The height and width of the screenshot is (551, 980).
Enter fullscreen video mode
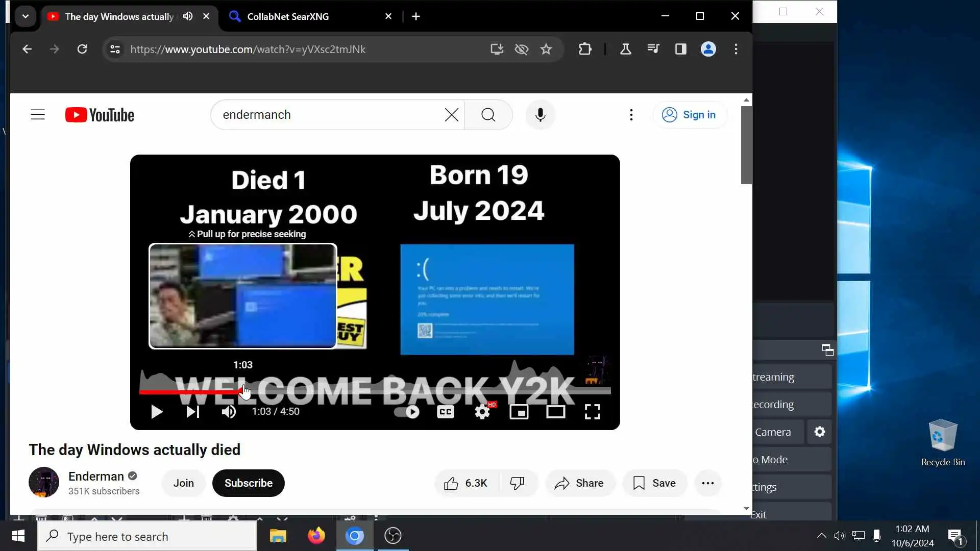(592, 412)
